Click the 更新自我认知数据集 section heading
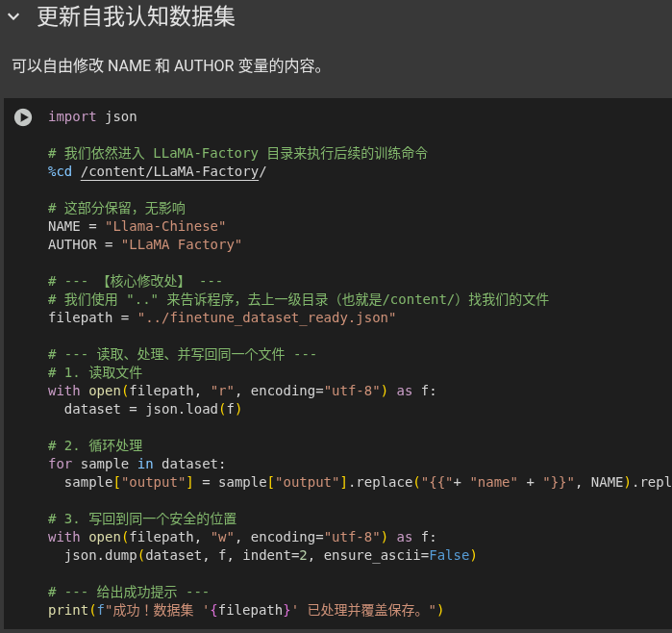 (136, 16)
